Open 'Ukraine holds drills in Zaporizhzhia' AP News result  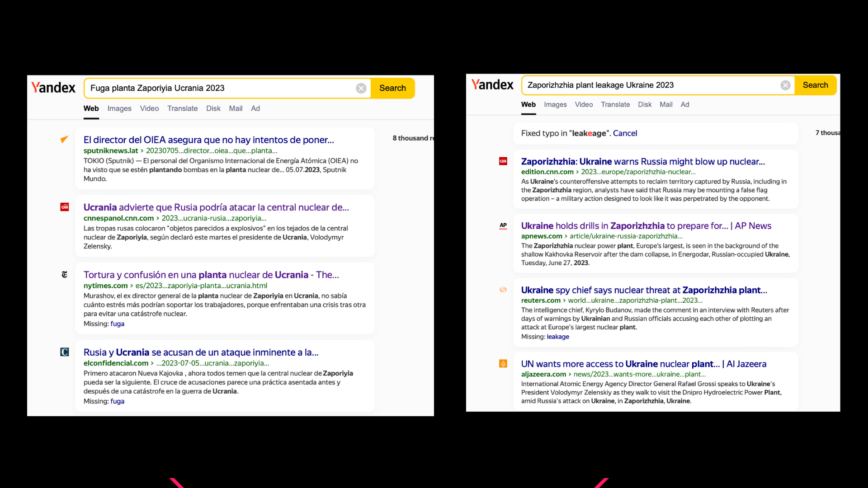tap(646, 225)
